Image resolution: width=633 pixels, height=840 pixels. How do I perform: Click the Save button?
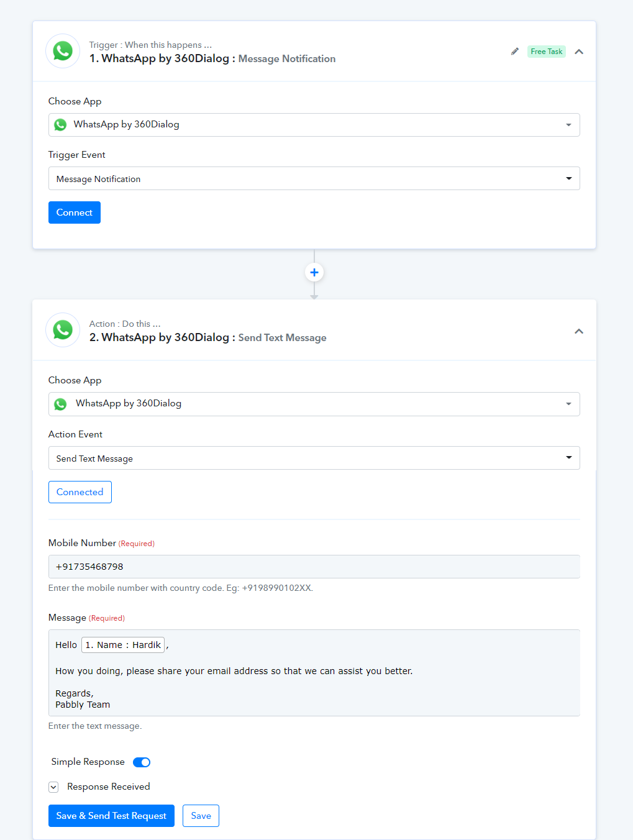tap(201, 816)
